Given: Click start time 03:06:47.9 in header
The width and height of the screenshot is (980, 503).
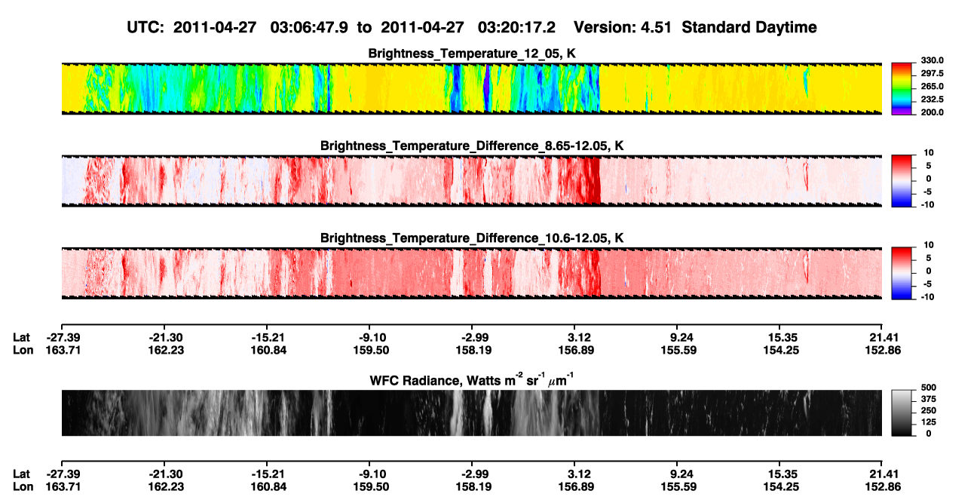Looking at the screenshot, I should click(310, 28).
